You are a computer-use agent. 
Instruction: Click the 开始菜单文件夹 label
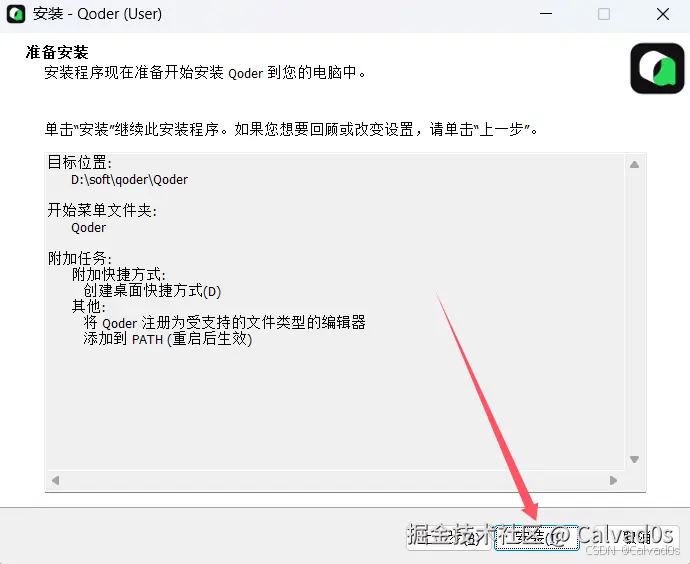tap(102, 210)
